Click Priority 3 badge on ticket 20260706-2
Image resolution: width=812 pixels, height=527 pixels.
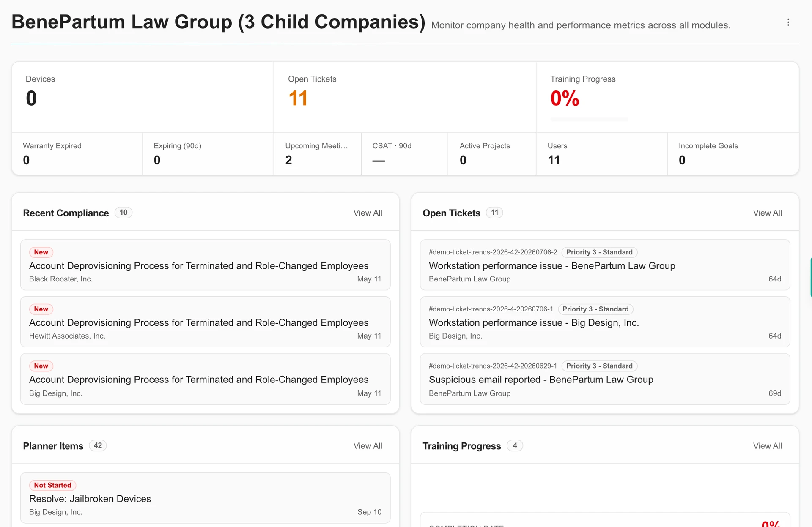pos(599,252)
